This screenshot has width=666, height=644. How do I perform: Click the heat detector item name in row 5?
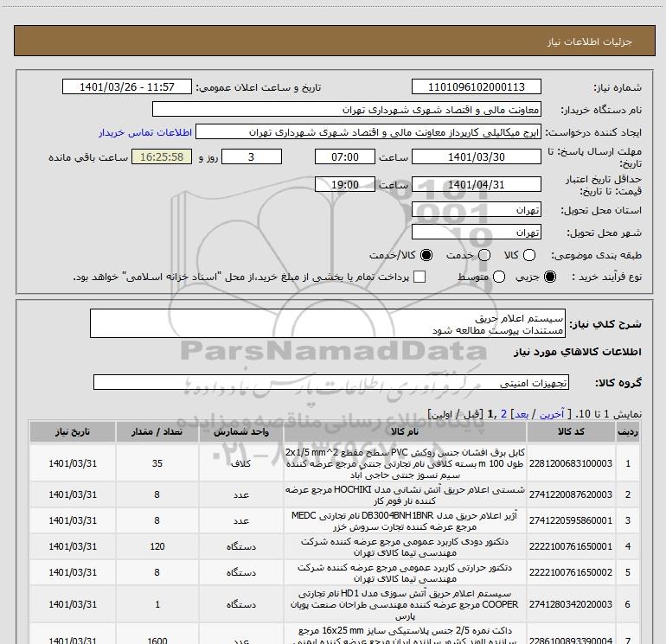click(x=405, y=572)
